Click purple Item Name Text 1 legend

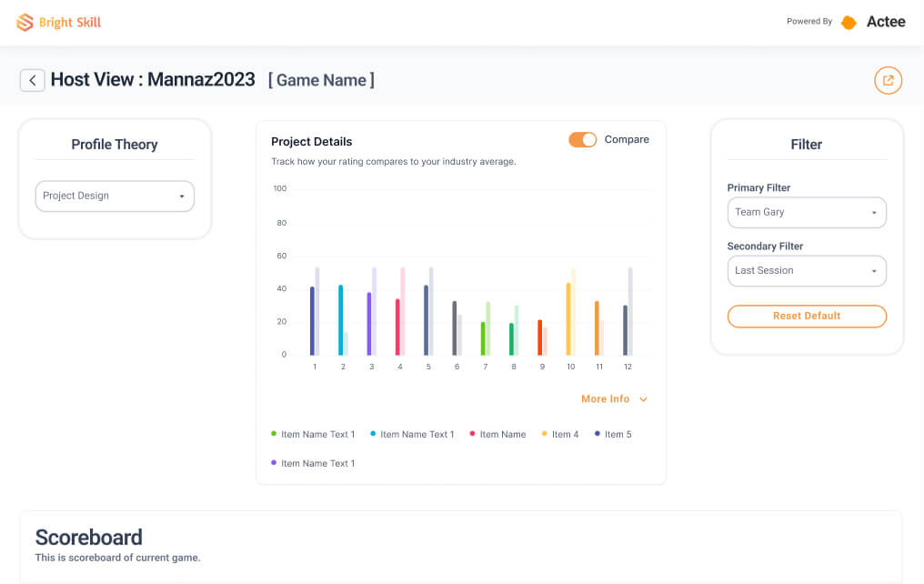click(313, 464)
